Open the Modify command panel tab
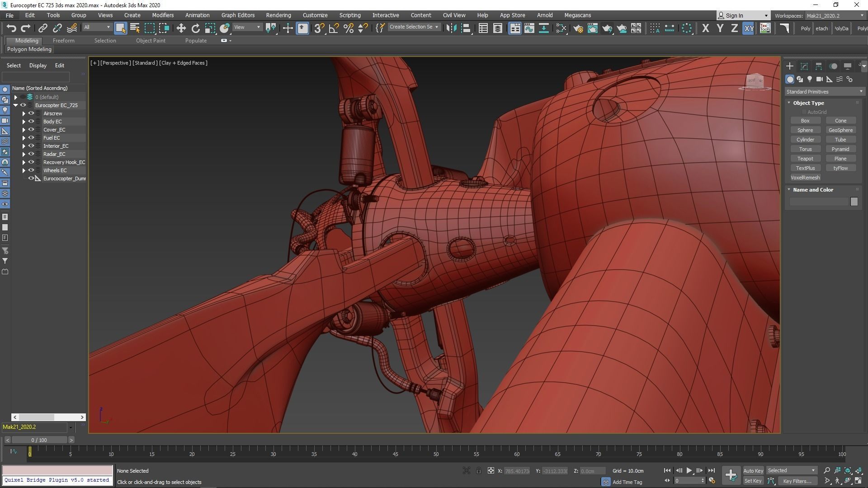The height and width of the screenshot is (488, 868). coord(804,66)
